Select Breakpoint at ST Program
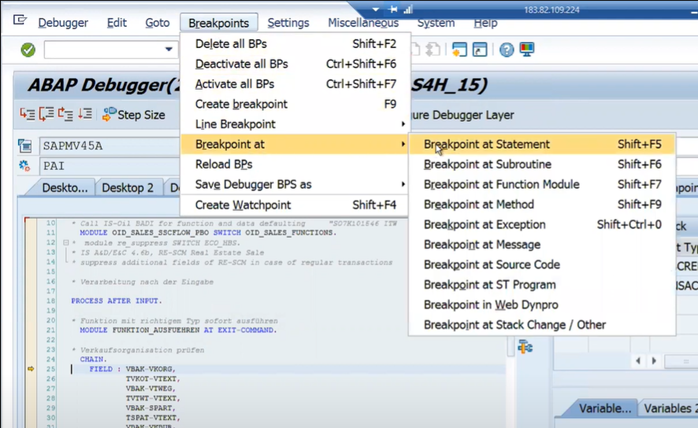The image size is (698, 428). [x=542, y=285]
